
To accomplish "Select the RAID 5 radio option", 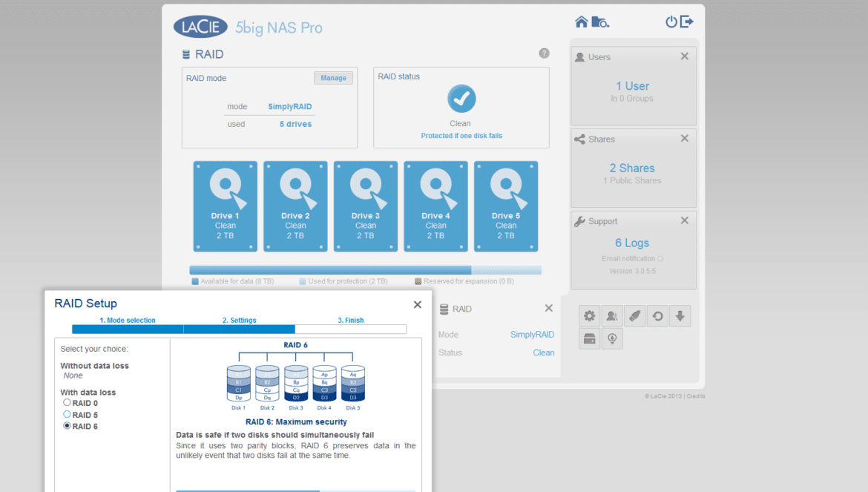I will 67,415.
